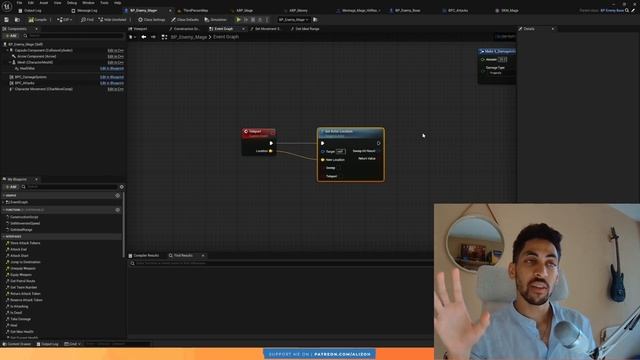Image resolution: width=640 pixels, height=360 pixels.
Task: Navigate forward in graph history
Action: pyautogui.click(x=153, y=37)
